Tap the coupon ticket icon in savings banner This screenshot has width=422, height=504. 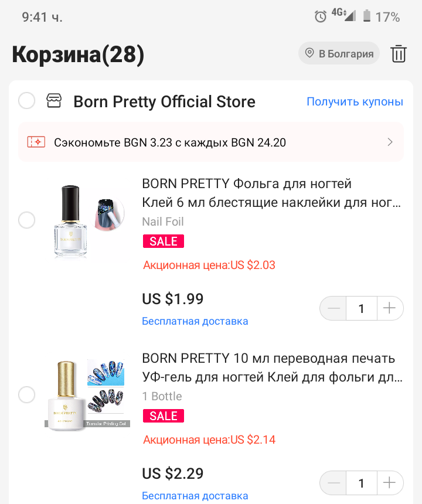click(x=36, y=142)
